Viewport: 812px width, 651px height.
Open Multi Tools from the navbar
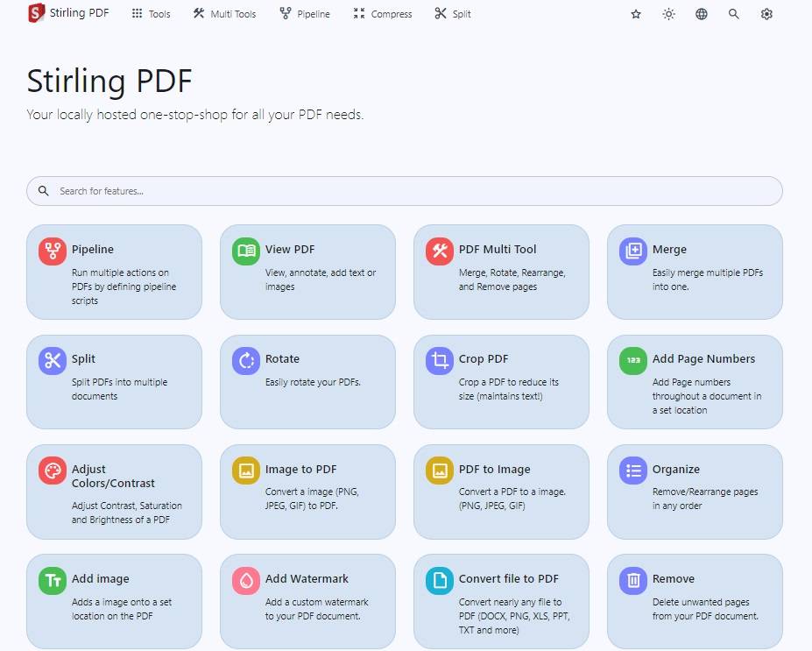point(225,14)
